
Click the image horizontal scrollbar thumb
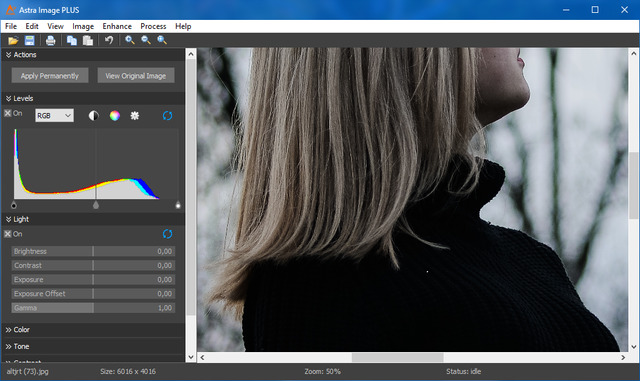[398, 357]
